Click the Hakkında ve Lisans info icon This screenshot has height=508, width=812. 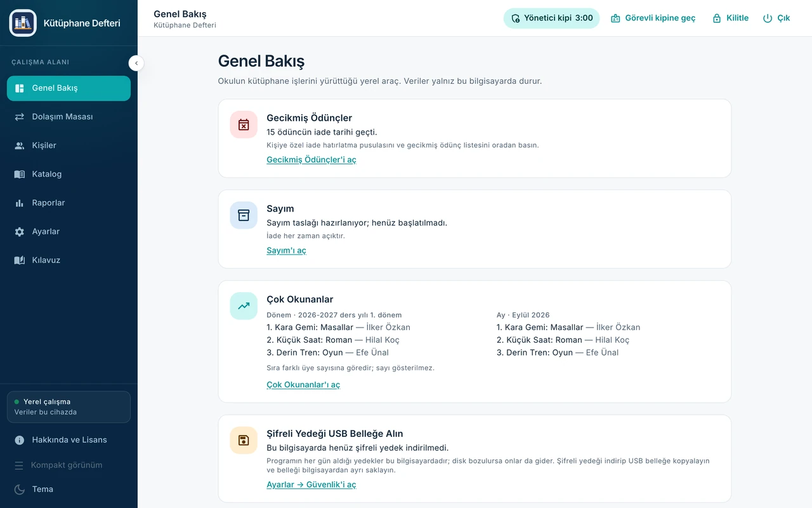coord(20,440)
